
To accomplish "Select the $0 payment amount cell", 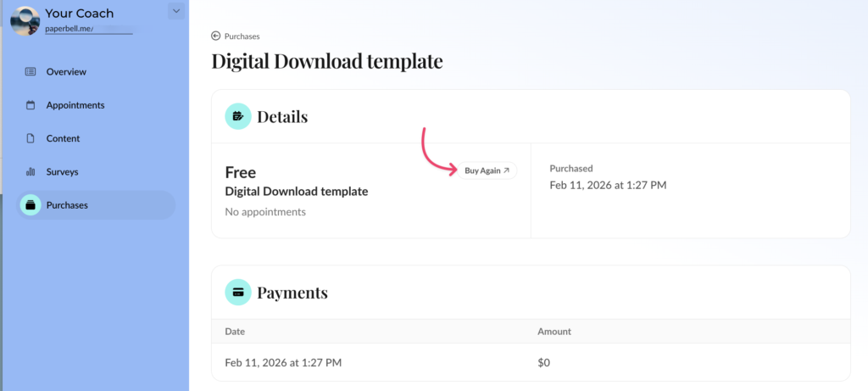I will [x=543, y=363].
